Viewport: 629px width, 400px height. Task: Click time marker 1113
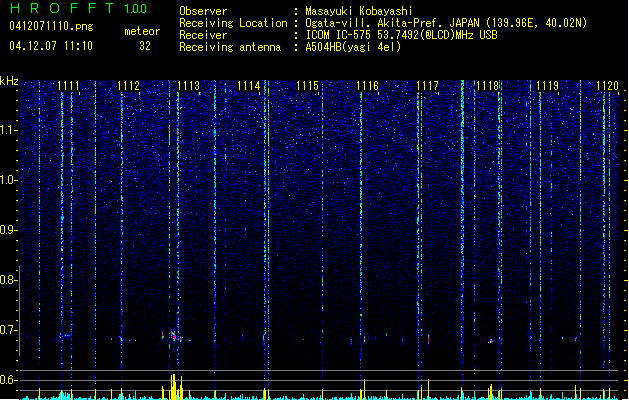point(188,86)
